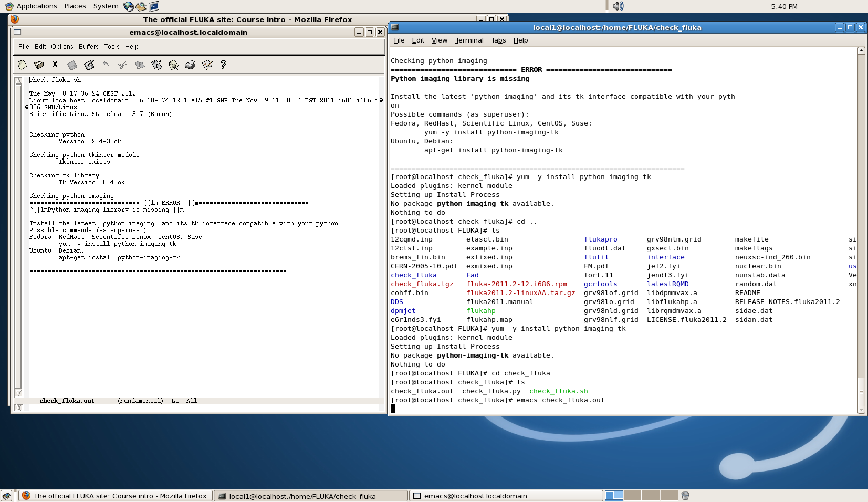Switch to second workspace in pager
This screenshot has width=868, height=502.
point(632,495)
